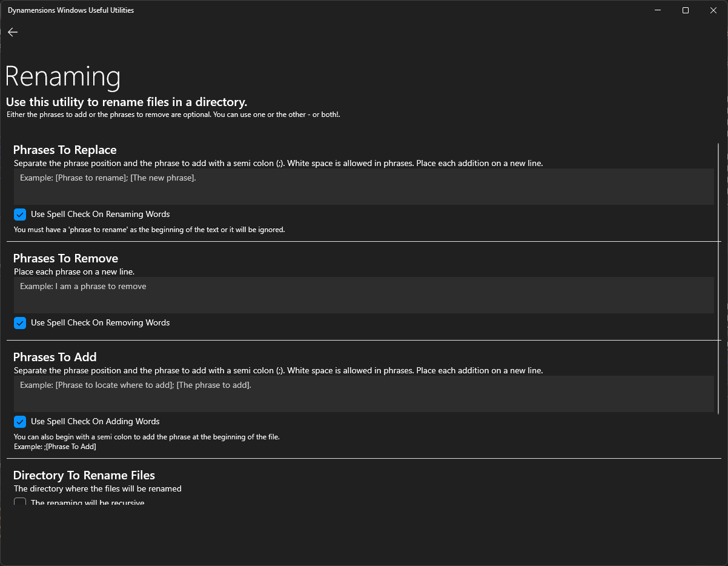This screenshot has height=566, width=728.
Task: Click into the Phrases To Remove text box
Action: pos(363,295)
